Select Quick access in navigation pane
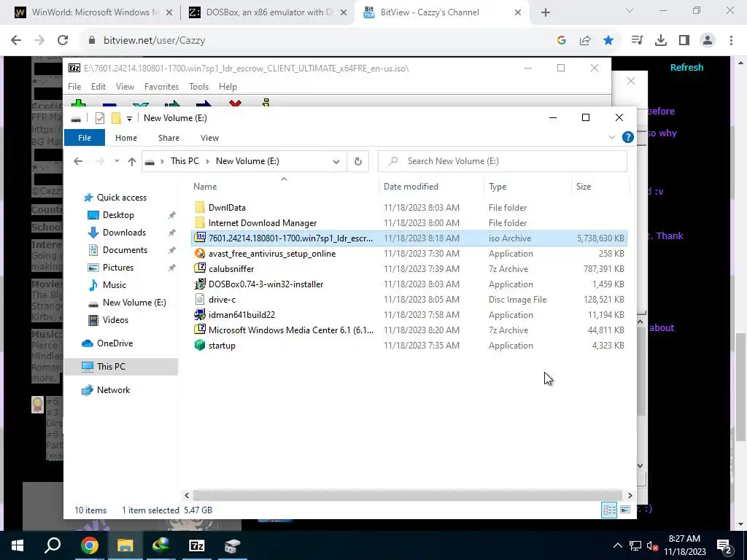Image resolution: width=747 pixels, height=560 pixels. [x=122, y=198]
